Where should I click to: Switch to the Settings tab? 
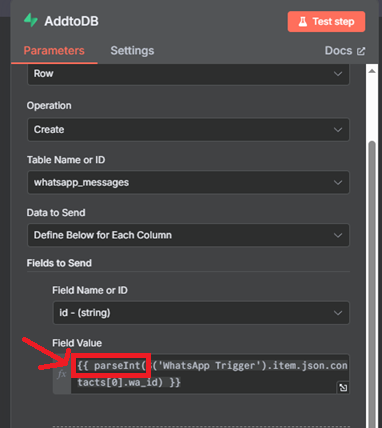(x=132, y=51)
